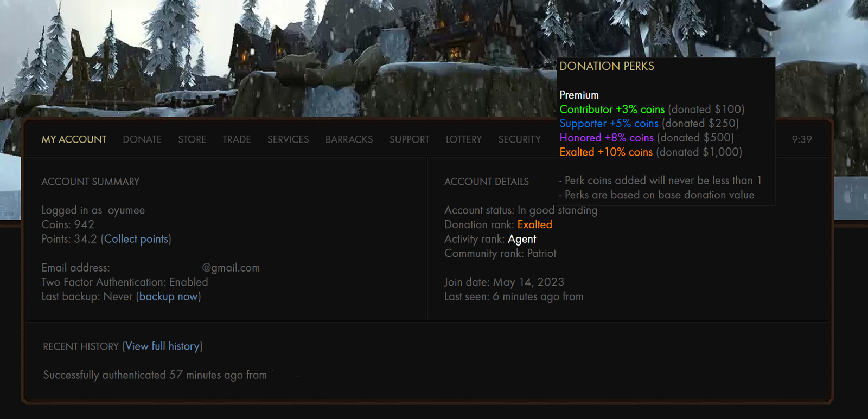This screenshot has width=868, height=419.
Task: Click the purple Honored perk line
Action: 606,138
